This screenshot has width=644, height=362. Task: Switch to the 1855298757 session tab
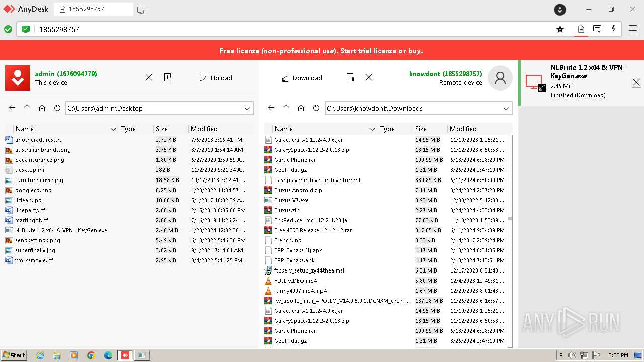[x=94, y=9]
